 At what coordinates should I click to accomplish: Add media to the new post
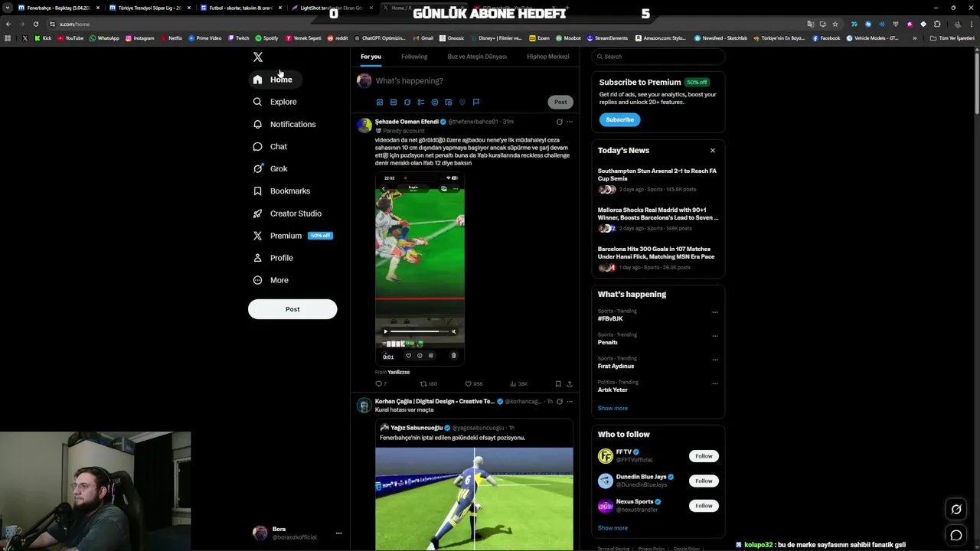coord(380,102)
